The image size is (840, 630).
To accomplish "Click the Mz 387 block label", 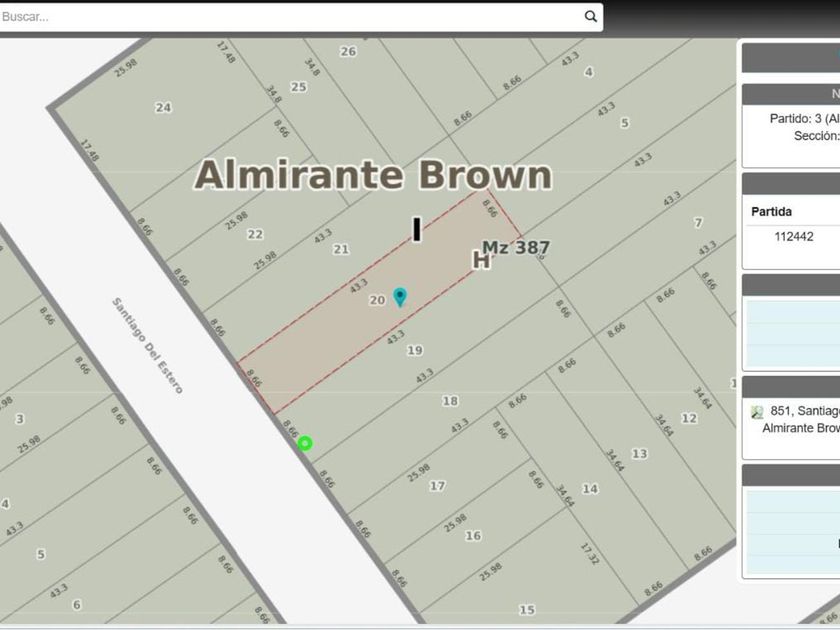I will tap(516, 248).
